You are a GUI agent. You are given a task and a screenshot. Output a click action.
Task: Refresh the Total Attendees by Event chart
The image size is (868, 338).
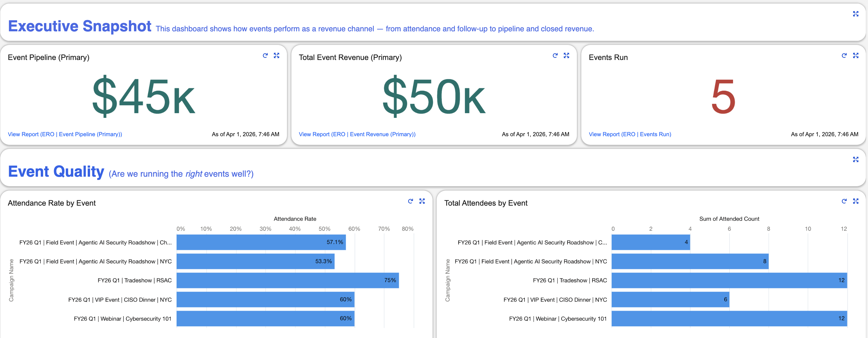[x=844, y=201]
